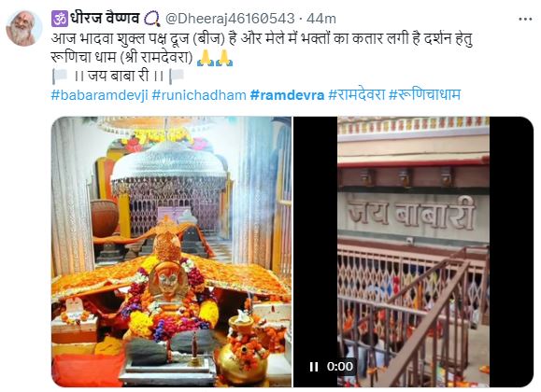The width and height of the screenshot is (541, 392).
Task: Click the profile avatar of the bearded man
Action: coord(23,28)
